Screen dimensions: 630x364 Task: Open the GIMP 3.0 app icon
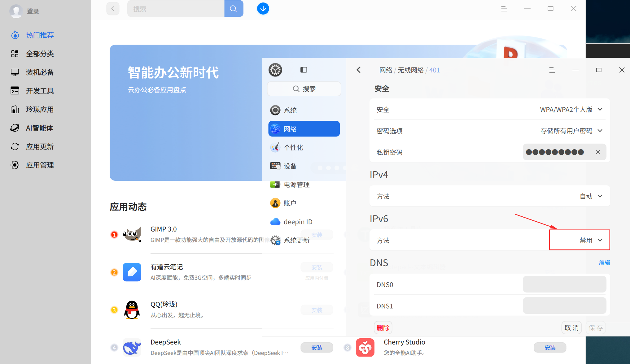[132, 235]
